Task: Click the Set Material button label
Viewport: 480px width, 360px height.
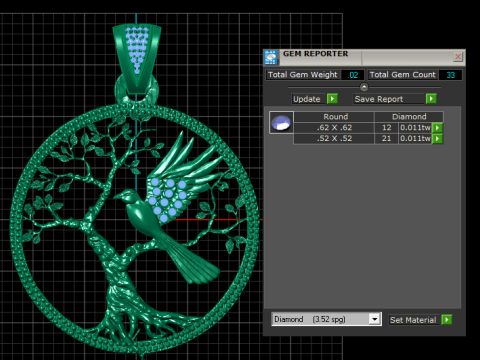Action: 414,320
